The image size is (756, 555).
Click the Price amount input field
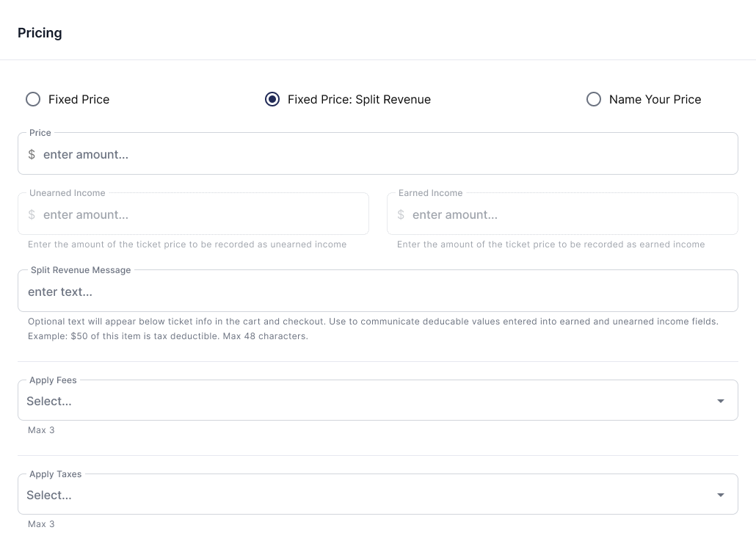coord(378,154)
